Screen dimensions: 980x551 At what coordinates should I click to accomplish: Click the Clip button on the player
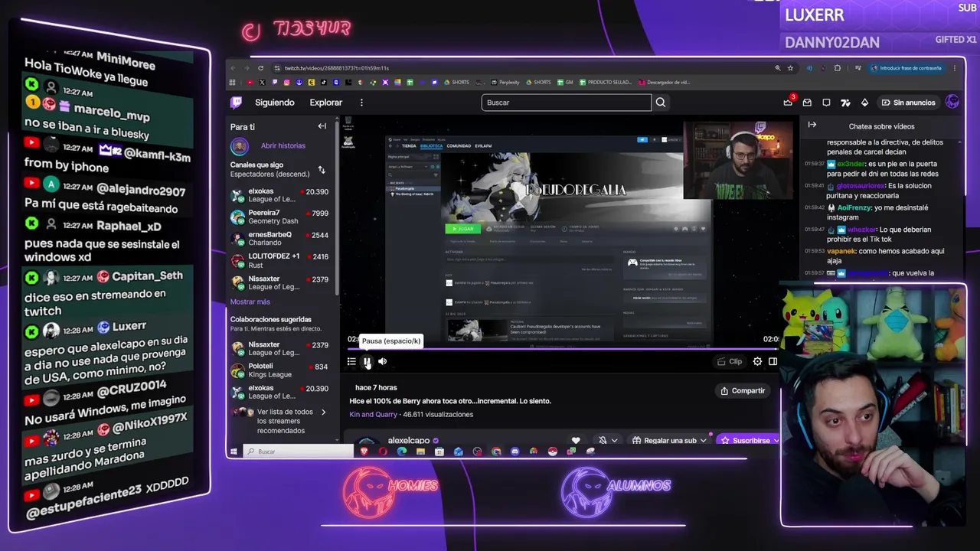[x=730, y=362]
